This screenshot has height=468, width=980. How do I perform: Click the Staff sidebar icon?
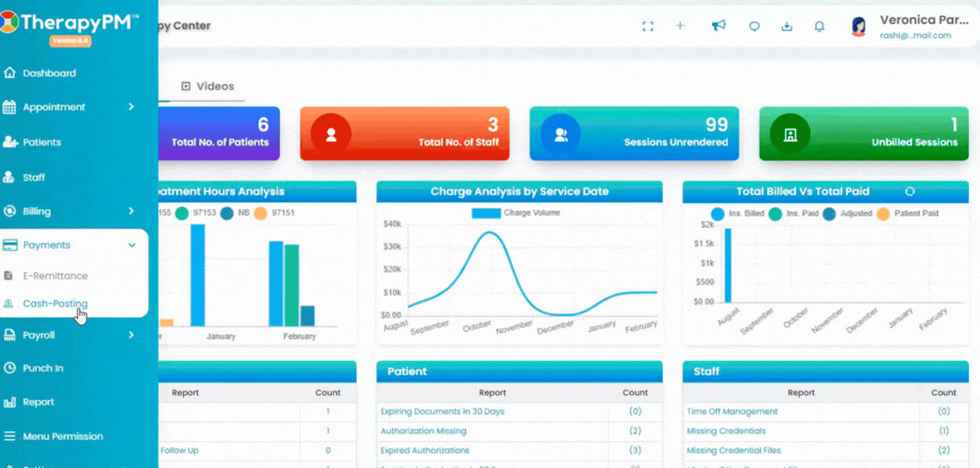[x=9, y=178]
